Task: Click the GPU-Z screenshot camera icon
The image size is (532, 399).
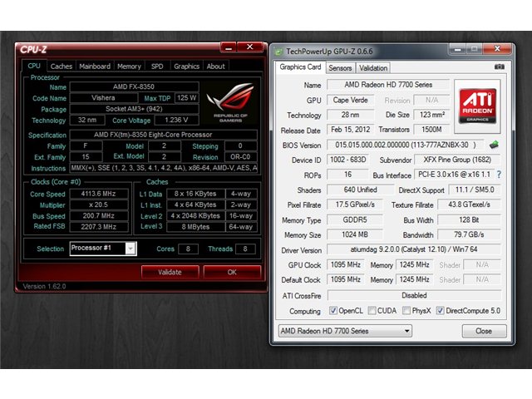Action: [499, 66]
